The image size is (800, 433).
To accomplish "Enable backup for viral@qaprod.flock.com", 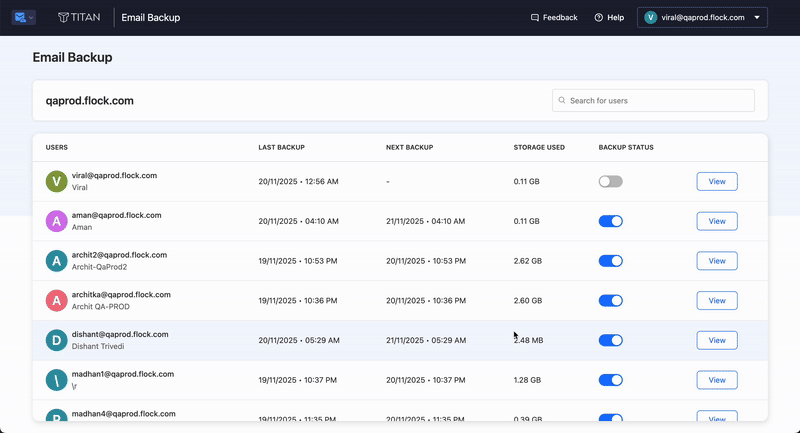I will pos(610,181).
